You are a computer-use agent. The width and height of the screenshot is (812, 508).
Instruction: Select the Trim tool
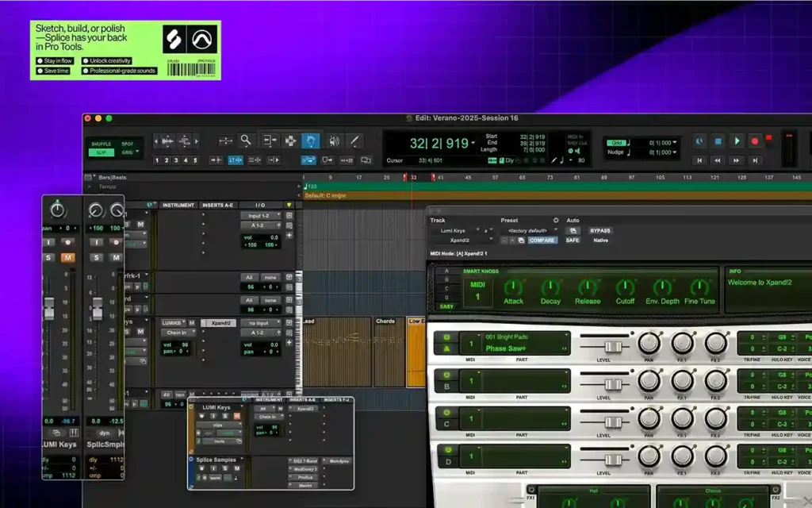click(271, 141)
